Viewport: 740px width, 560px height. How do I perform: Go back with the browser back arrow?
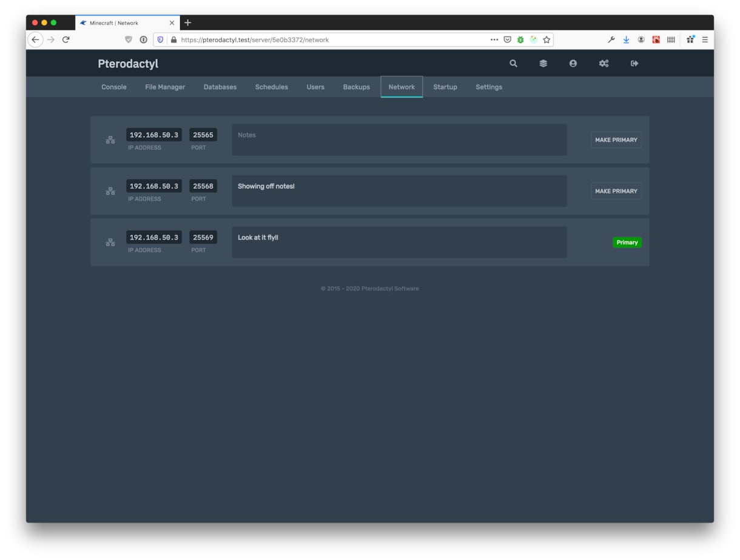coord(35,40)
